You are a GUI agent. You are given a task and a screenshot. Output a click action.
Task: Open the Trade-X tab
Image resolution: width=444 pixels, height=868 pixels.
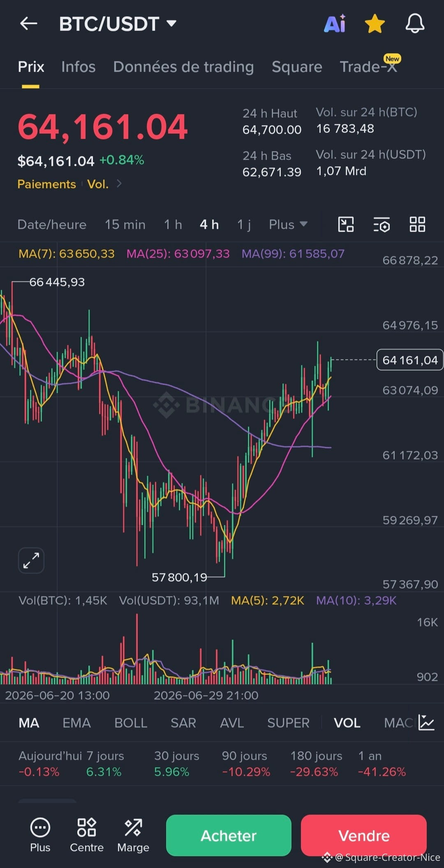[368, 67]
